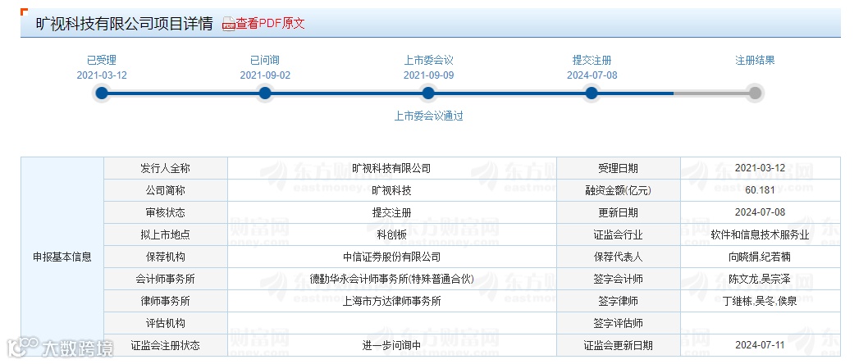Image resolution: width=868 pixels, height=364 pixels.
Task: Click the 证监会行业 label cell
Action: pyautogui.click(x=619, y=234)
